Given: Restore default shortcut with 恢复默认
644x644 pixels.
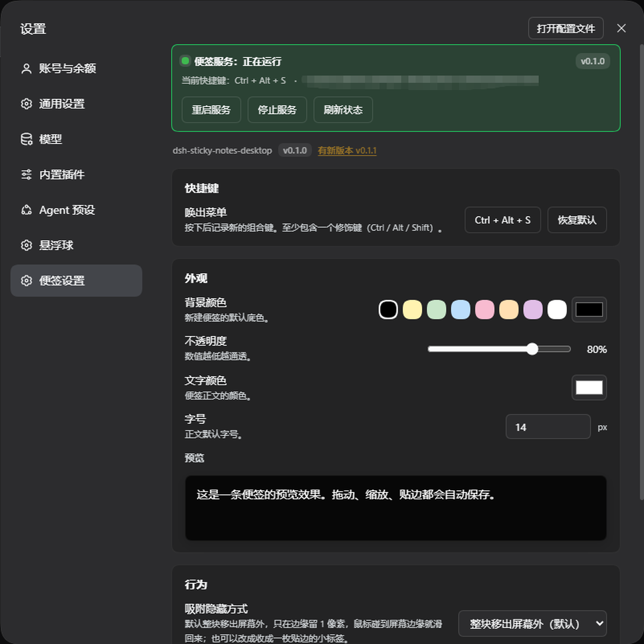Looking at the screenshot, I should [x=577, y=220].
